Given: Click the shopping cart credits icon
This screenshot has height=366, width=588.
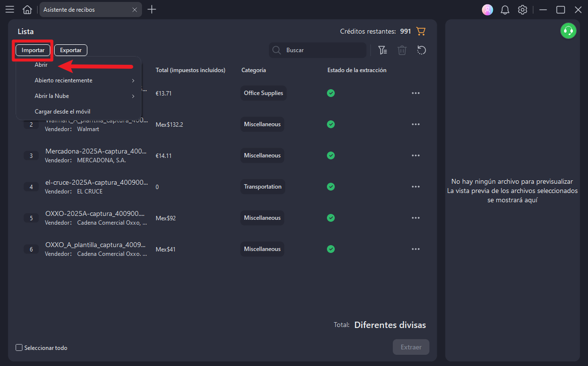Looking at the screenshot, I should pyautogui.click(x=421, y=31).
